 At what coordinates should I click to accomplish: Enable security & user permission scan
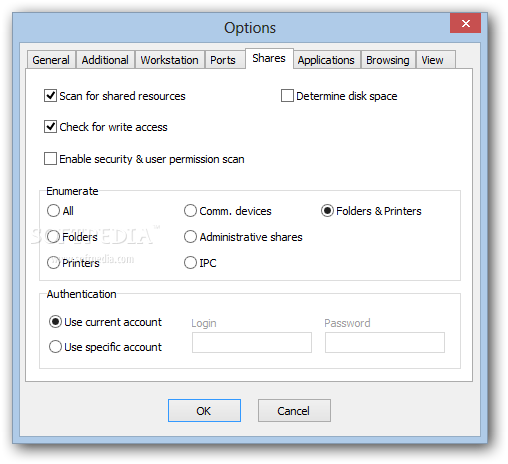click(50, 159)
